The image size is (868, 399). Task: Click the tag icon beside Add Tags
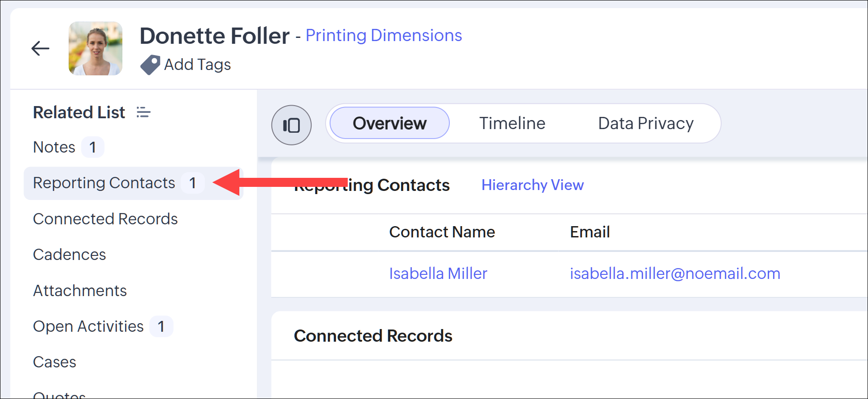pyautogui.click(x=150, y=65)
